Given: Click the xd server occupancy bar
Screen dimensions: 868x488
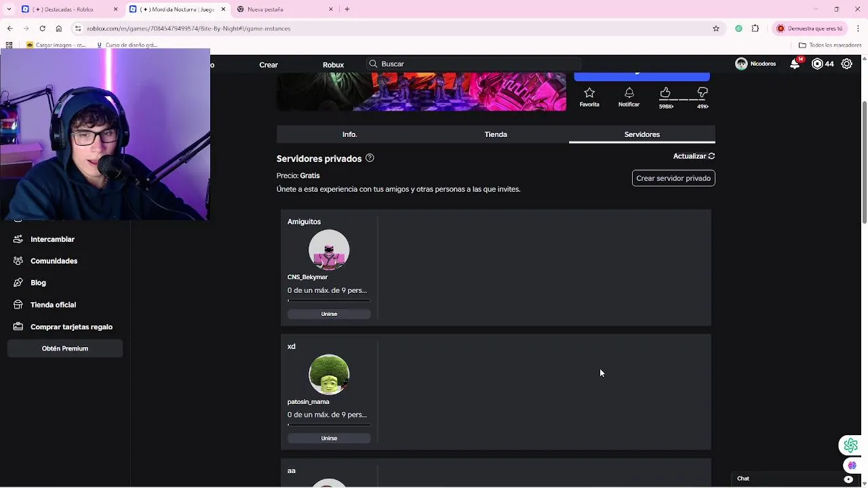Looking at the screenshot, I should point(329,425).
